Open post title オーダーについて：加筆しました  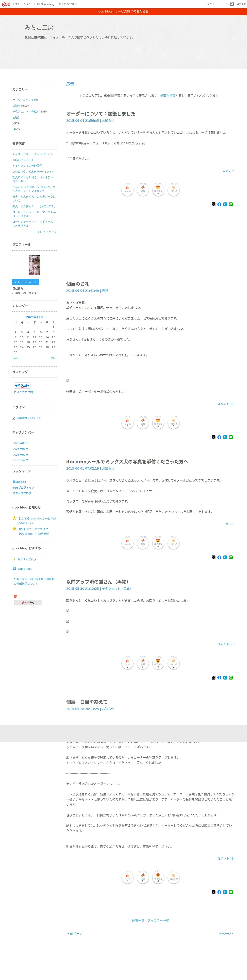[x=101, y=114]
